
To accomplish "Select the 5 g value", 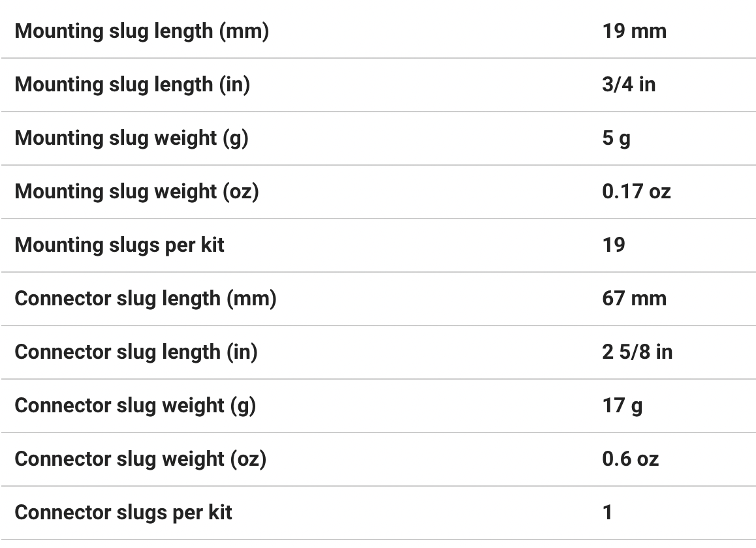I will point(616,138).
